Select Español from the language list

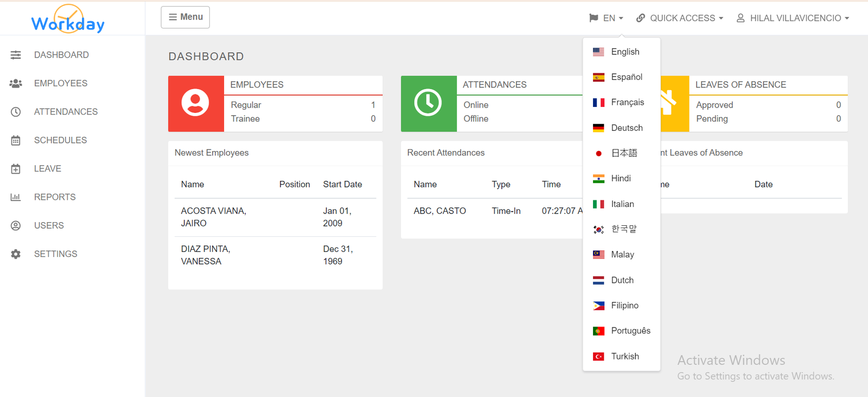tap(626, 77)
